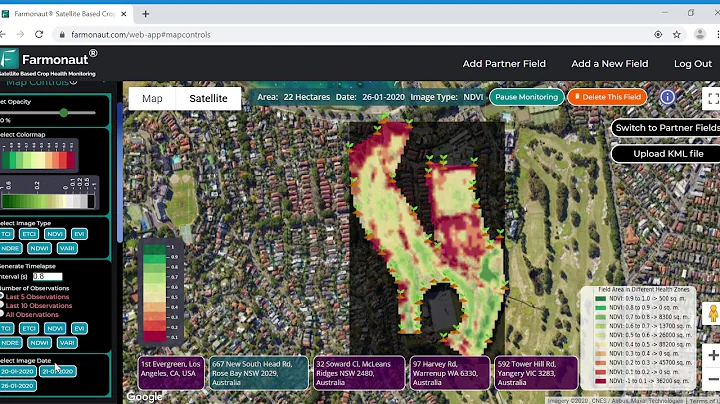
Task: Generate timelapse with VARI button
Action: tap(67, 342)
